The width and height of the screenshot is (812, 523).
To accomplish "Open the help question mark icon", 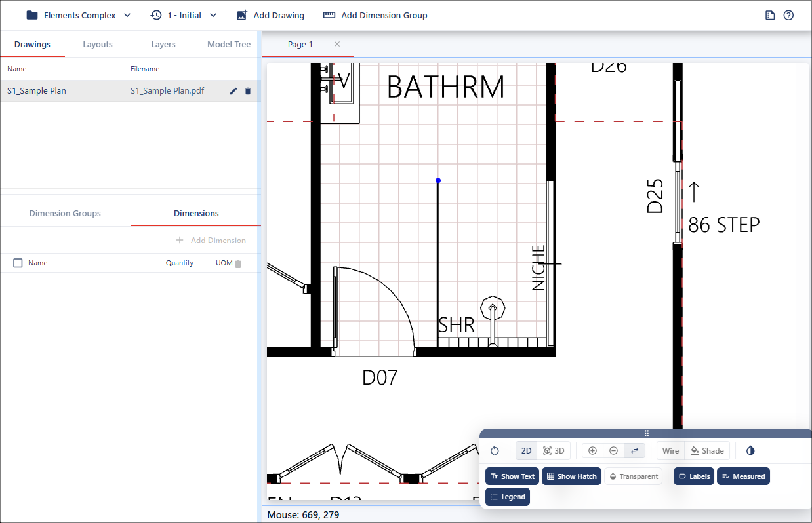I will pyautogui.click(x=788, y=15).
